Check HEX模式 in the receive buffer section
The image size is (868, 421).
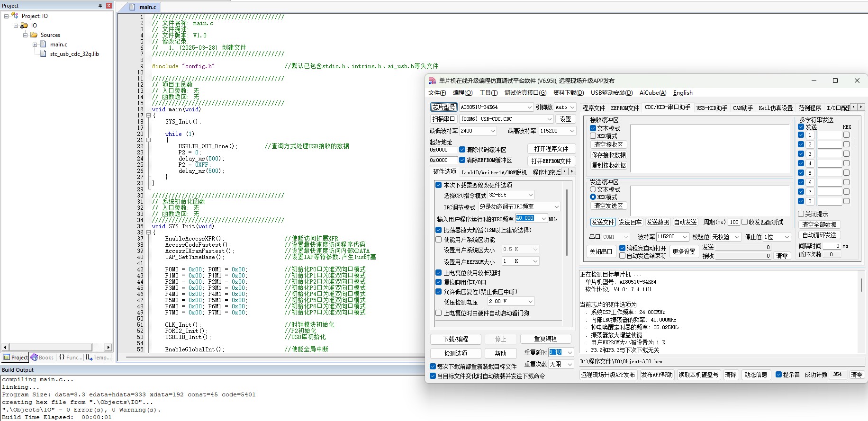(593, 136)
